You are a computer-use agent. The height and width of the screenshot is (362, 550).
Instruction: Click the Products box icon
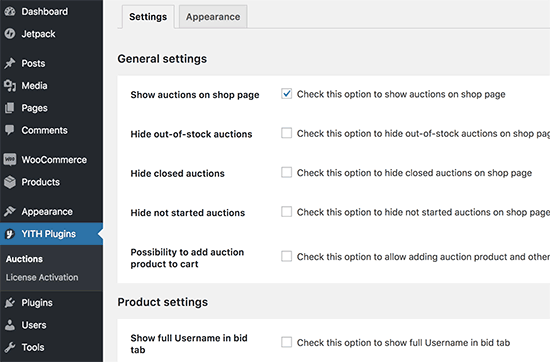[10, 182]
